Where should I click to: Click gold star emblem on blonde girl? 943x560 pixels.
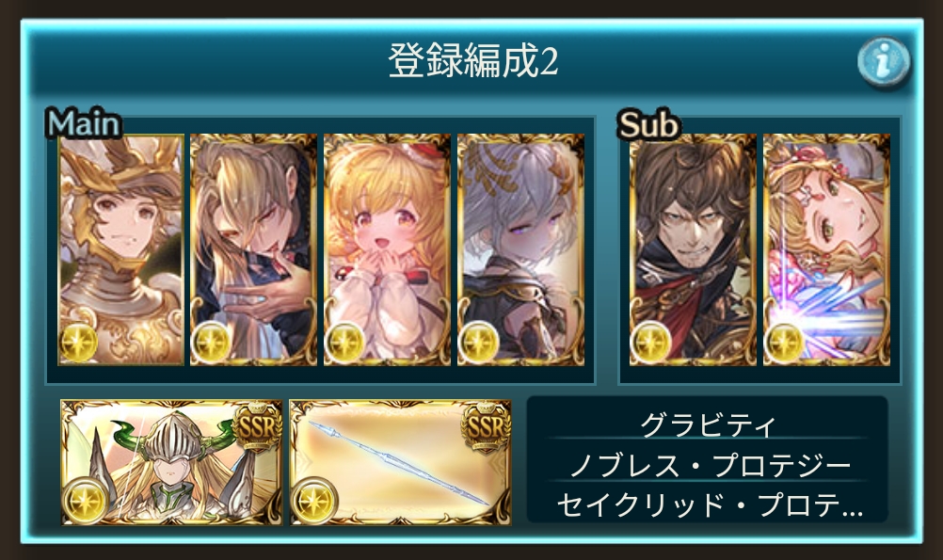click(x=345, y=343)
